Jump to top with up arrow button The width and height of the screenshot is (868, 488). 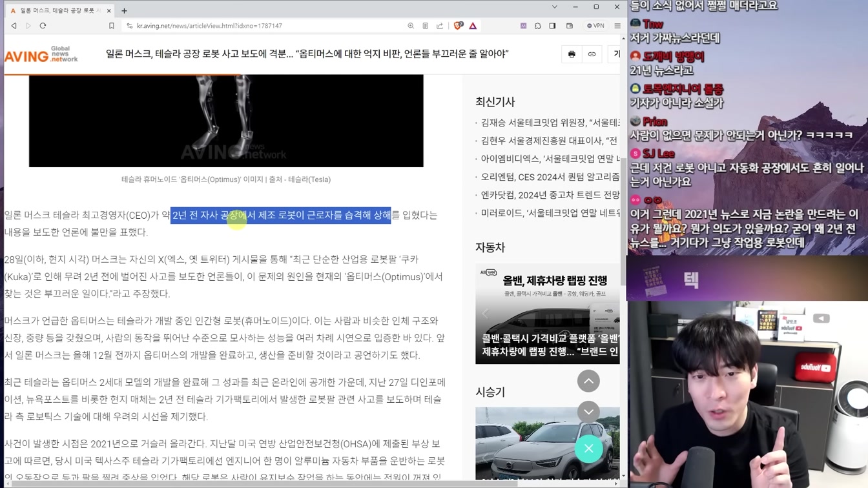(x=588, y=381)
